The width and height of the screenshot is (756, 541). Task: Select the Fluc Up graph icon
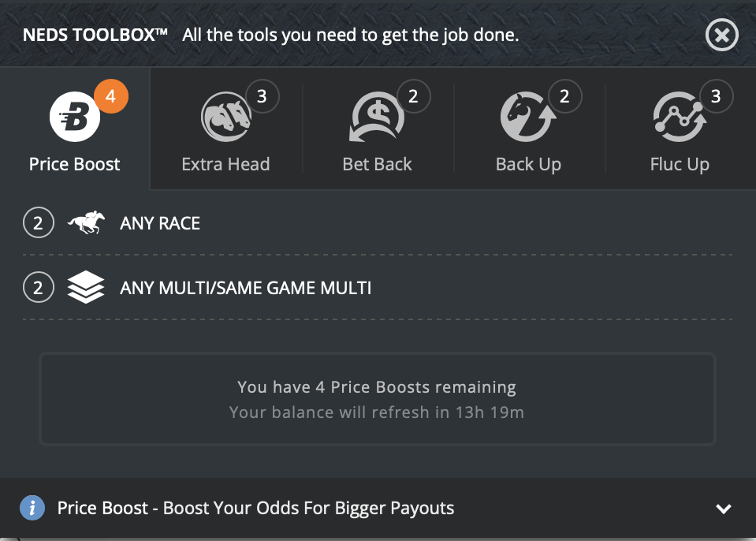click(x=680, y=117)
